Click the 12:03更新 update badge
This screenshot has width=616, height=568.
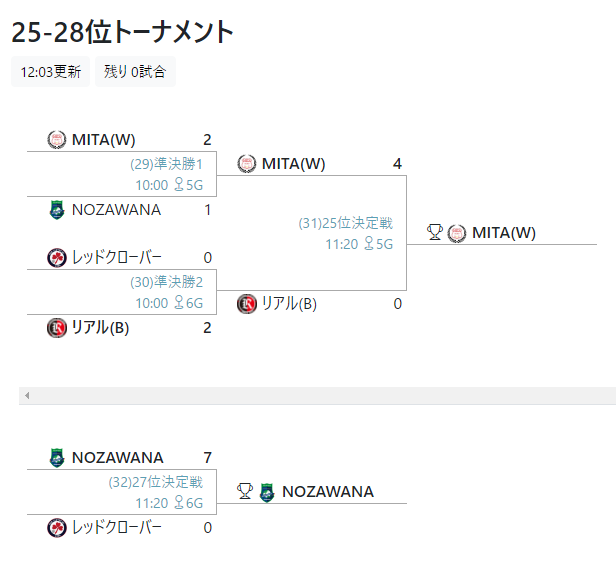point(51,71)
